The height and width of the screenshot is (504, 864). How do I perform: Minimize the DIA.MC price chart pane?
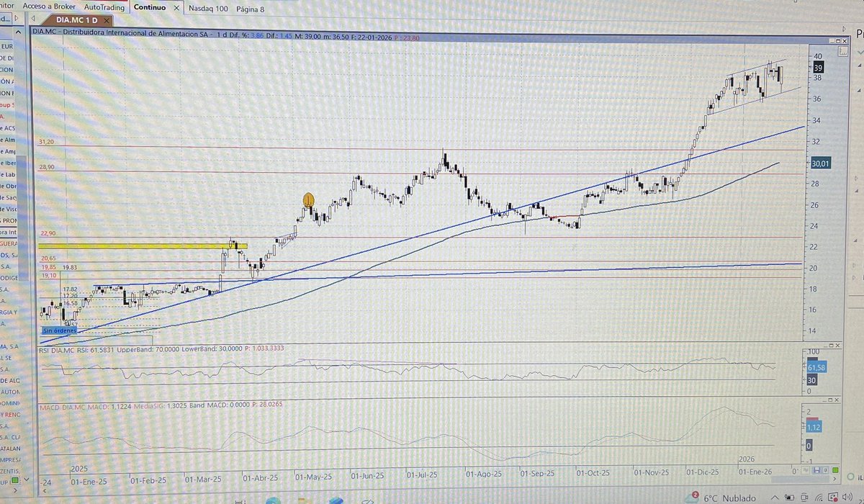pyautogui.click(x=832, y=41)
